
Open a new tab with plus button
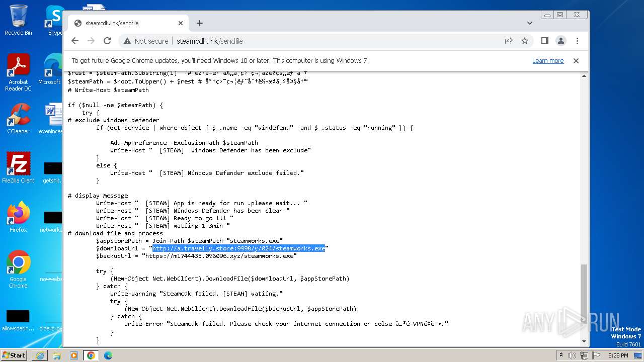click(x=200, y=23)
